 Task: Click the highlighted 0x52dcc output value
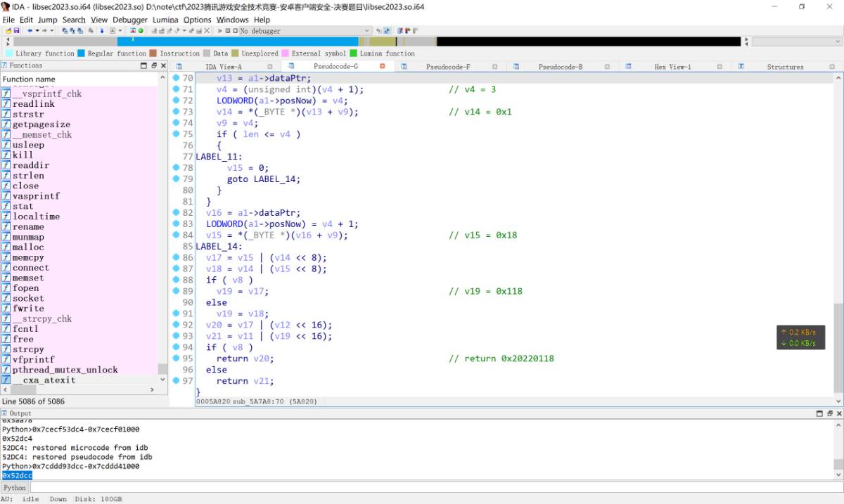(17, 476)
